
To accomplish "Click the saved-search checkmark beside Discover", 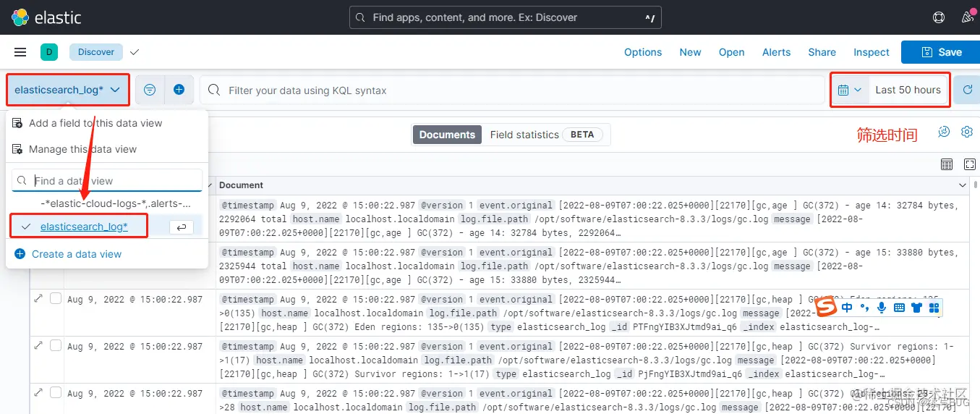I will click(134, 52).
